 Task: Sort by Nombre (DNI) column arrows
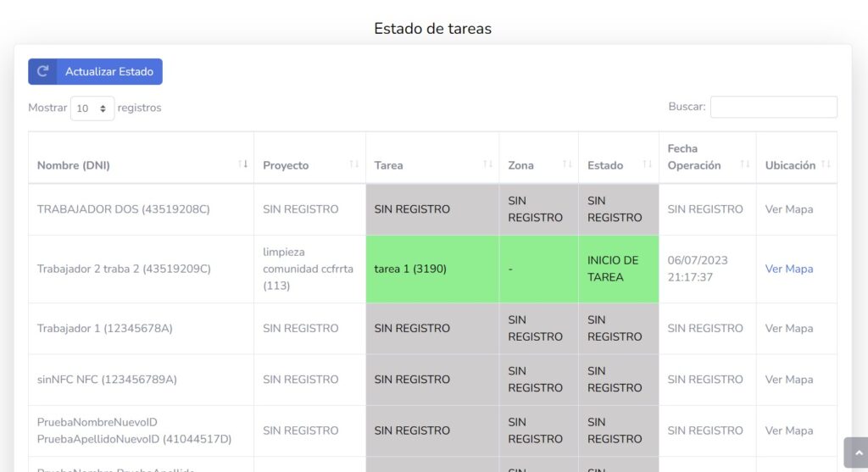tap(242, 164)
